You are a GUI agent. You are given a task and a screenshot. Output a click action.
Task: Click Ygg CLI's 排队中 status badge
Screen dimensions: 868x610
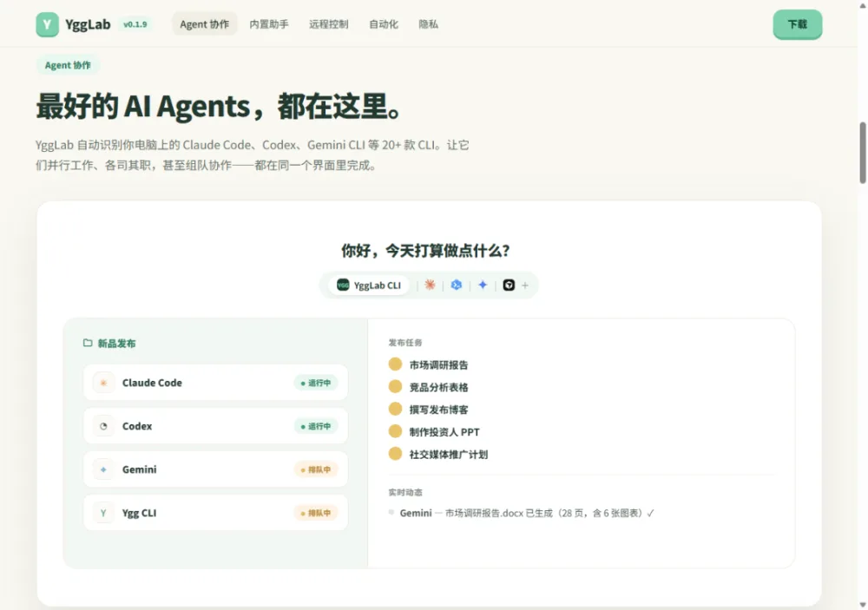316,513
